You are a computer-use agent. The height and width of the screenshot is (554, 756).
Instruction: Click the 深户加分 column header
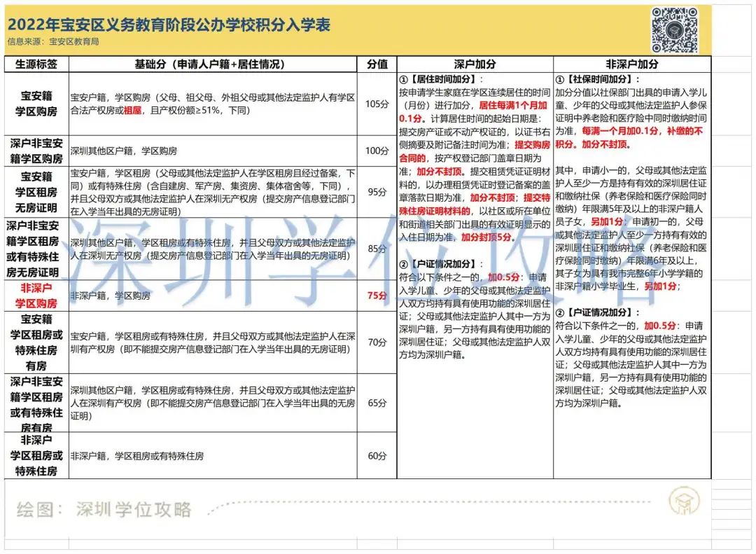pos(475,64)
